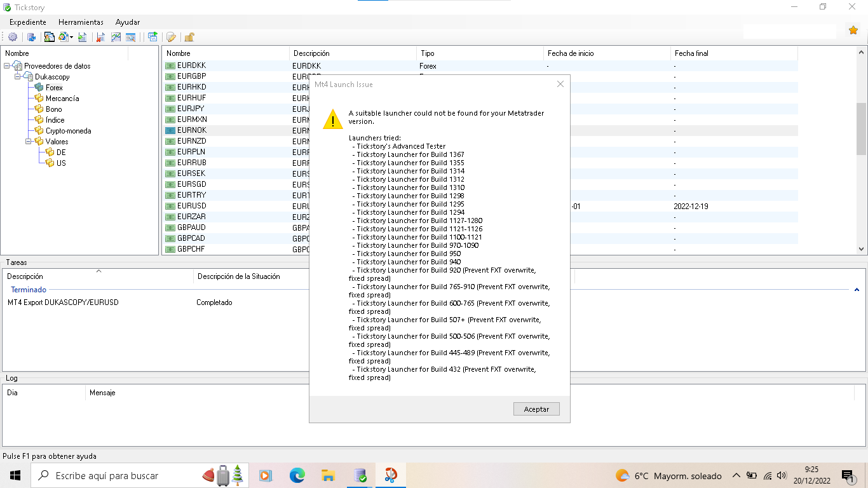Close the Mt4 Launch Issue dialog
The height and width of the screenshot is (488, 868).
tap(560, 84)
